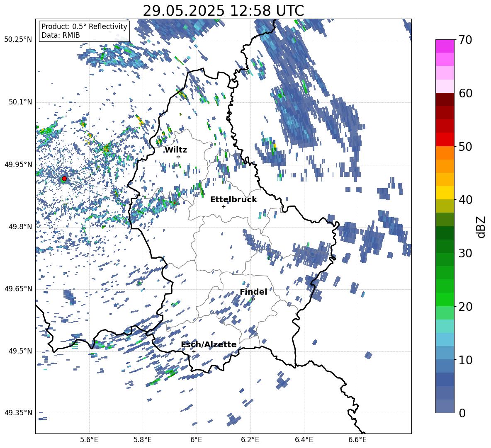Click the 6°E longitude label
The image size is (491, 448).
pos(196,440)
